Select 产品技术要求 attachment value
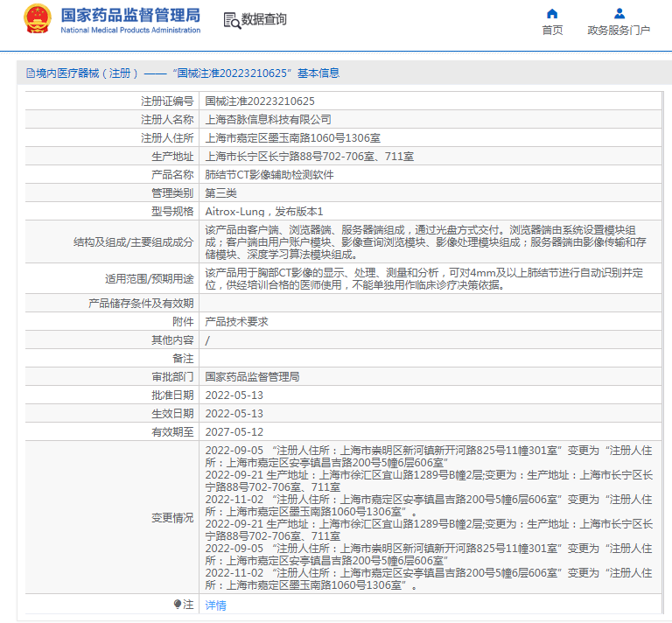This screenshot has width=672, height=623. pos(236,322)
